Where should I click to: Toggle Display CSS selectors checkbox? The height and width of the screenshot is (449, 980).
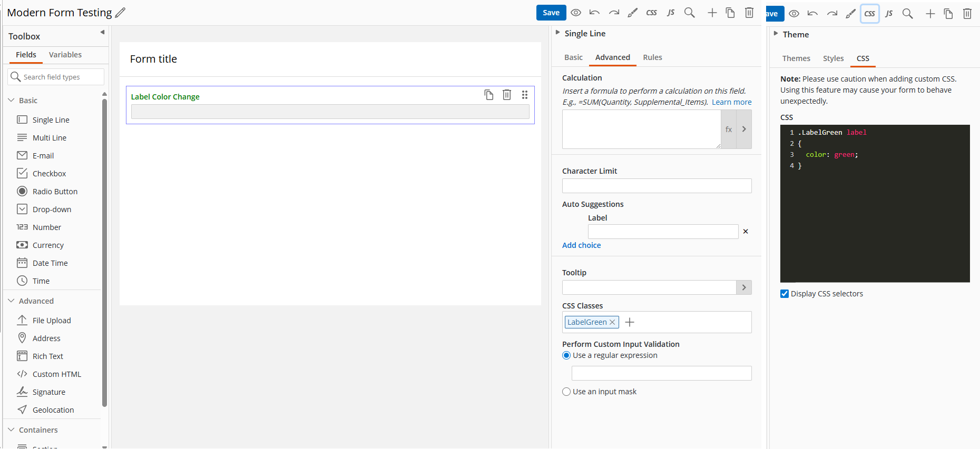[x=785, y=294]
